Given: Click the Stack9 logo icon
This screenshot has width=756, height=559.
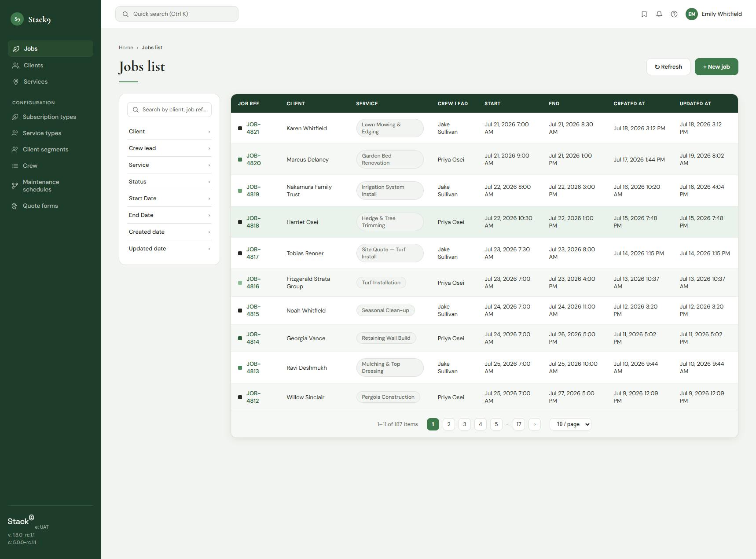Looking at the screenshot, I should click(x=17, y=19).
